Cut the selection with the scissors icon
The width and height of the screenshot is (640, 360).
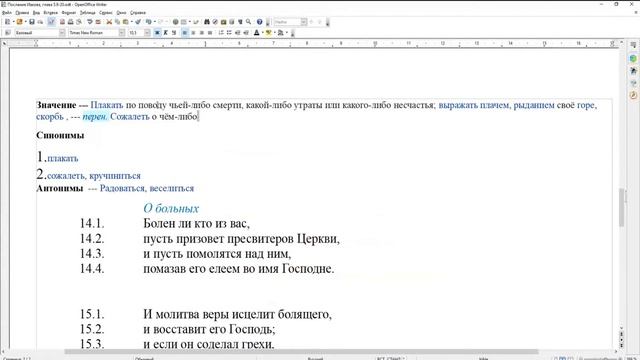[109, 22]
